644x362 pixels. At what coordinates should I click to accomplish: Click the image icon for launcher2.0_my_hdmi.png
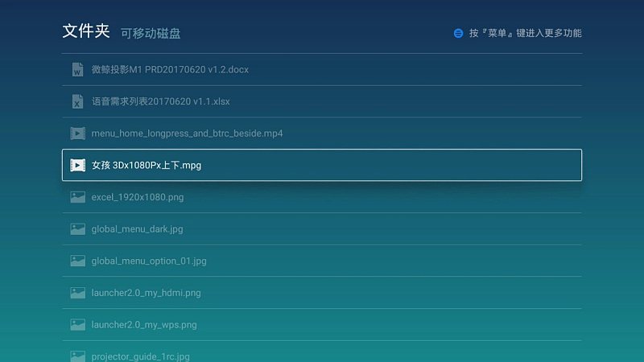(77, 293)
